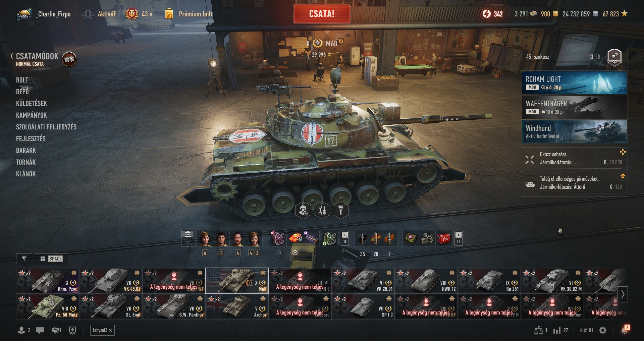
Task: Open the carousel filter funnel icon
Action: coord(24,259)
